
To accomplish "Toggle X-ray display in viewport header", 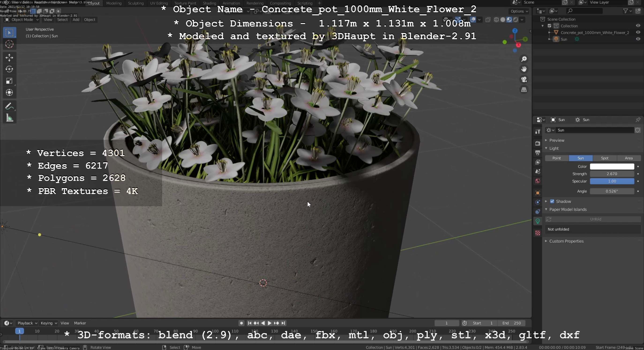I will (x=488, y=20).
